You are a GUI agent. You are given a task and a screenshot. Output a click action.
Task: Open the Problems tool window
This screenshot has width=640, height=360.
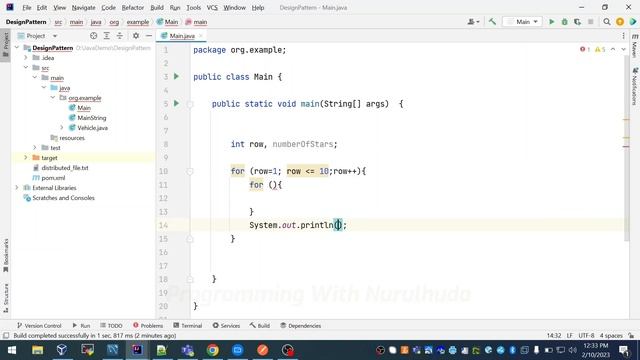148,325
